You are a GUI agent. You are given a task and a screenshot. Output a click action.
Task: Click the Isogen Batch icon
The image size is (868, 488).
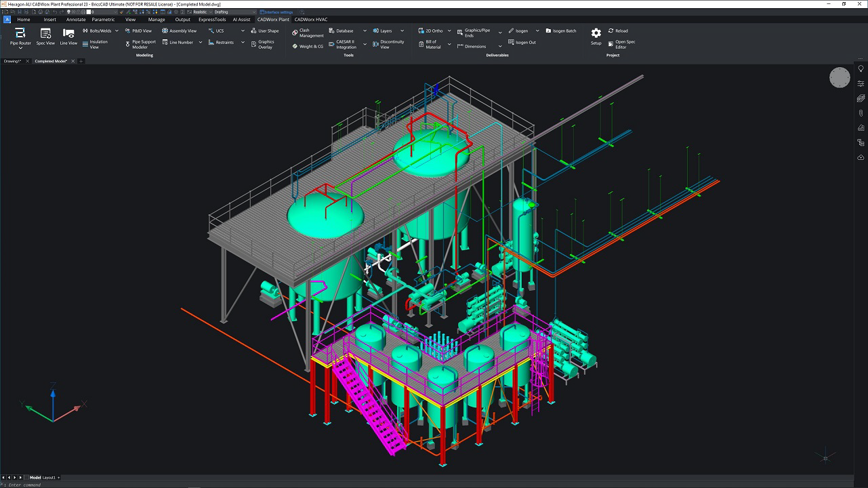[x=560, y=31]
